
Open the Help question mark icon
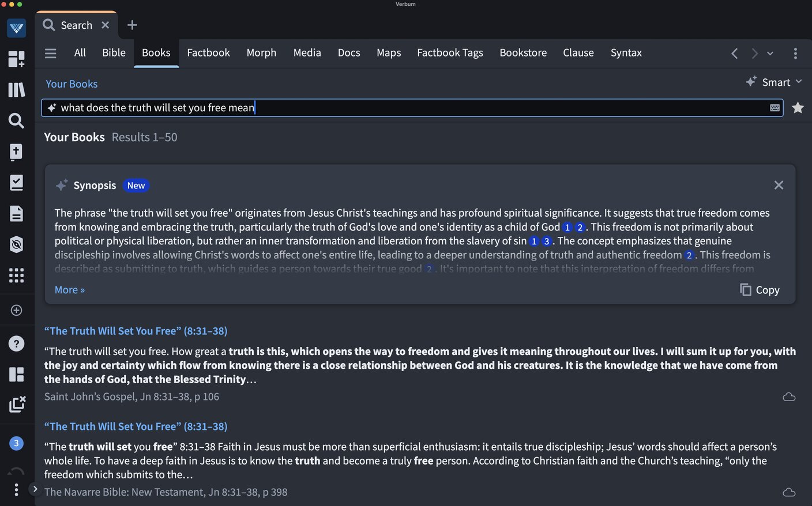coord(16,343)
